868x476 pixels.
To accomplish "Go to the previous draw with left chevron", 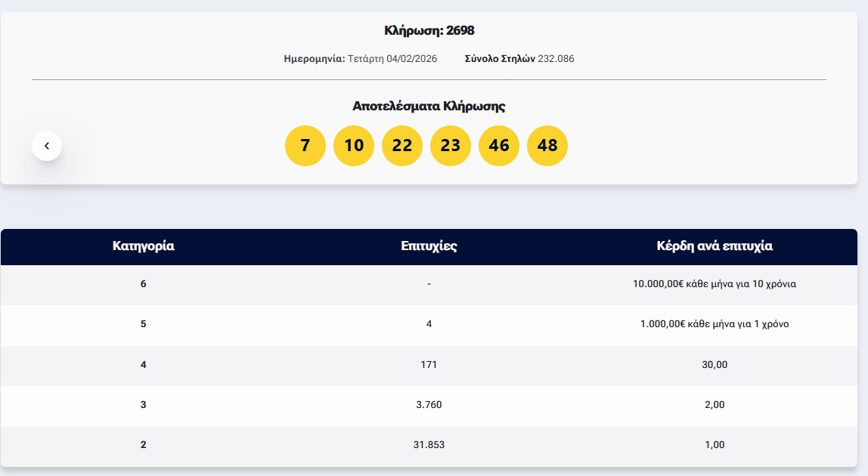I will click(x=47, y=146).
